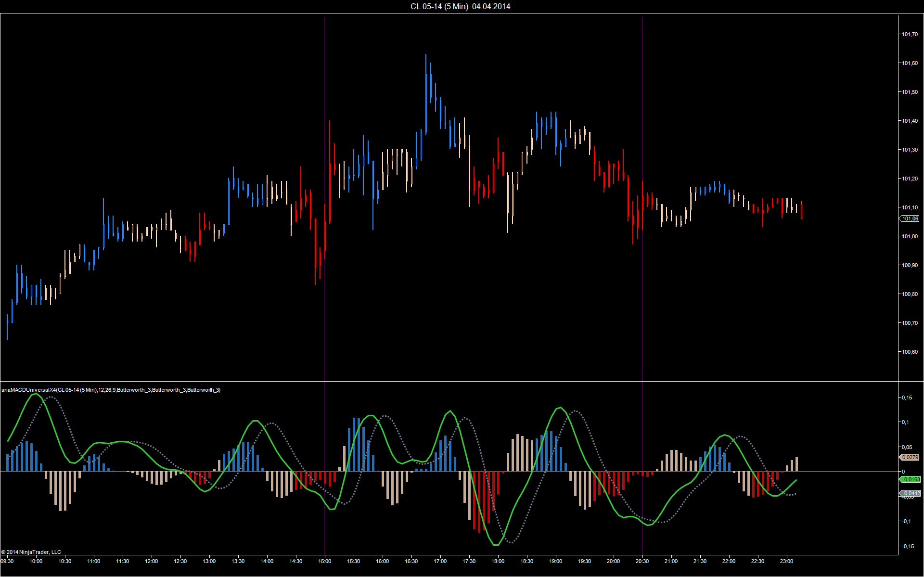Click the 23:00 time axis label
This screenshot has height=577, width=924.
tap(786, 561)
